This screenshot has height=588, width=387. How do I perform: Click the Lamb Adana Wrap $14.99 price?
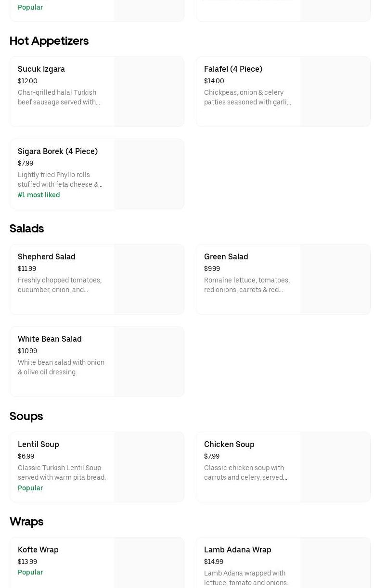click(x=214, y=562)
